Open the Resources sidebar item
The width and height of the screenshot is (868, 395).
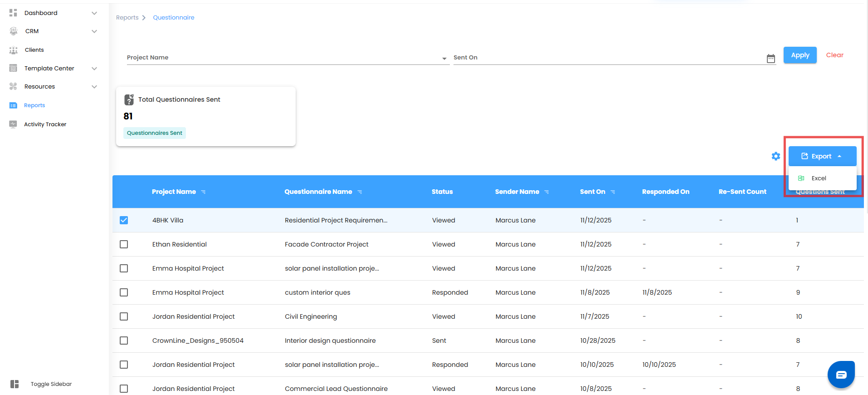pyautogui.click(x=39, y=86)
